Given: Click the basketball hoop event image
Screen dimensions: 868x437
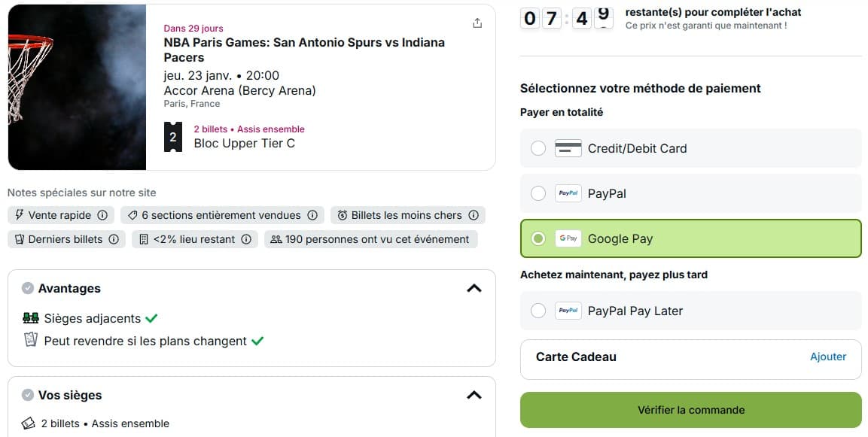Looking at the screenshot, I should click(x=76, y=86).
